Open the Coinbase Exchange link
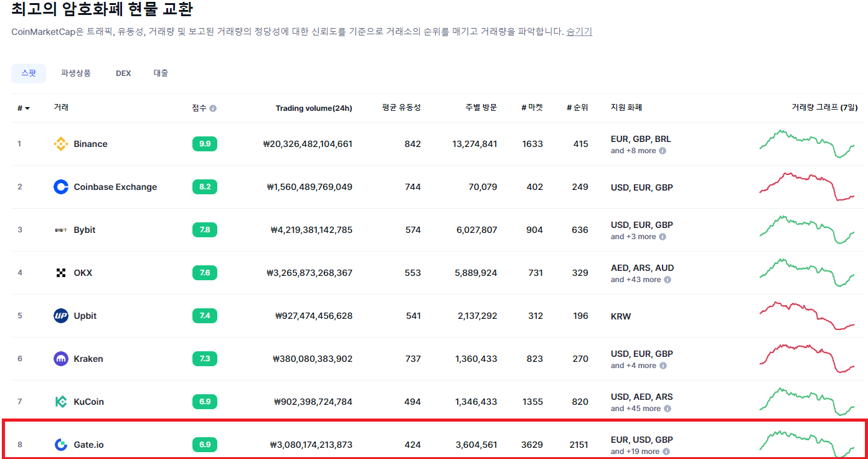Image resolution: width=868 pixels, height=459 pixels. click(115, 187)
